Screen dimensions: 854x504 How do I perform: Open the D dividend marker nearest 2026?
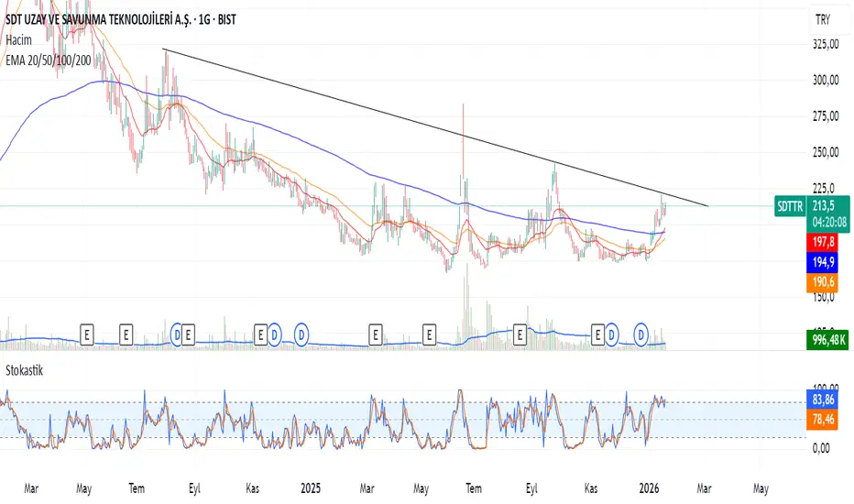(641, 334)
